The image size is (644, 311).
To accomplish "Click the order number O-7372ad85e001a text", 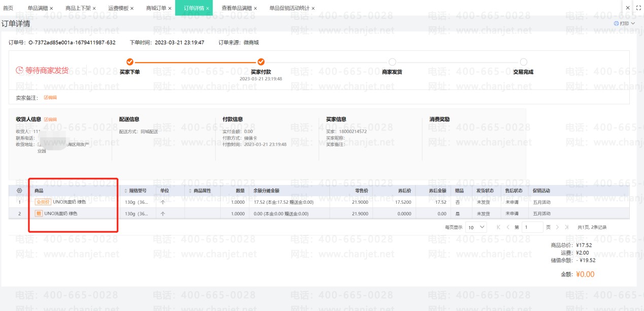I will click(x=72, y=43).
